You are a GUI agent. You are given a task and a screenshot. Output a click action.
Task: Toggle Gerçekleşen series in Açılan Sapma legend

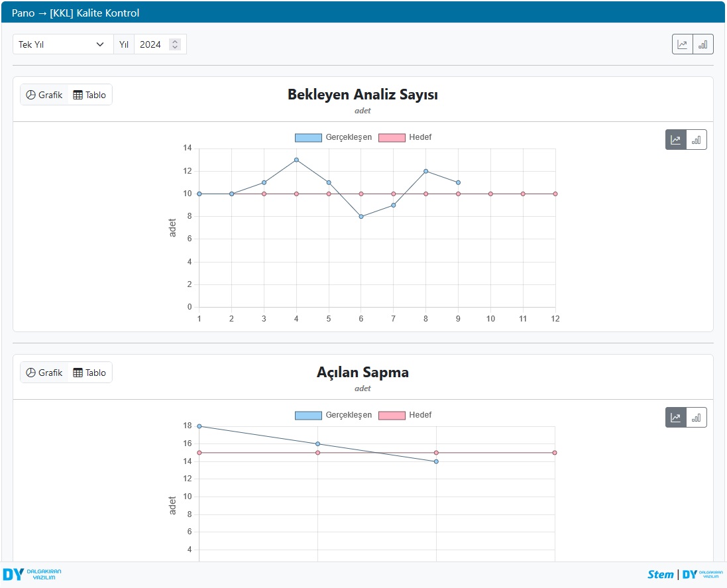point(333,415)
